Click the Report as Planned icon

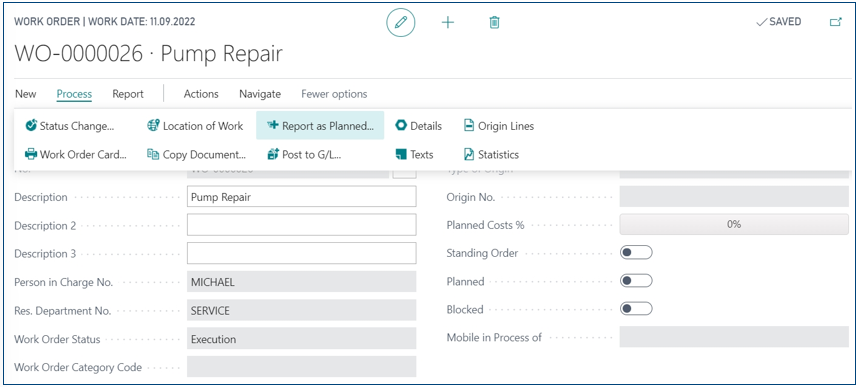[x=273, y=126]
